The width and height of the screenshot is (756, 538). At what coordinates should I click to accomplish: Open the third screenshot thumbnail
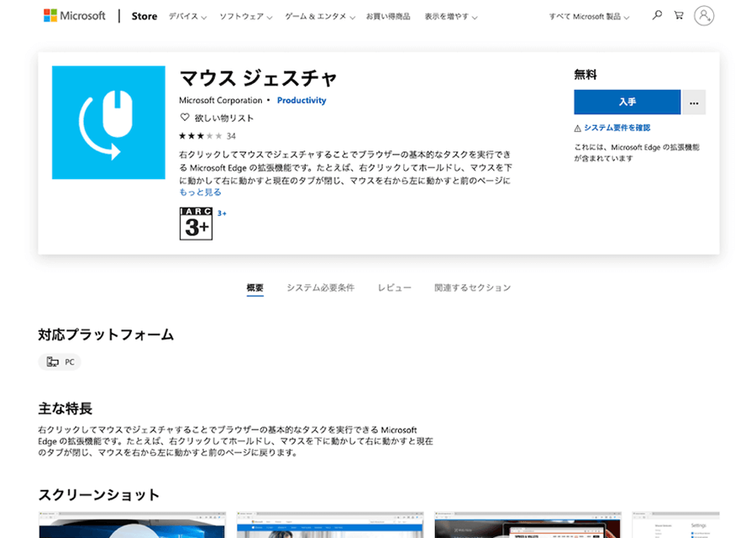528,525
